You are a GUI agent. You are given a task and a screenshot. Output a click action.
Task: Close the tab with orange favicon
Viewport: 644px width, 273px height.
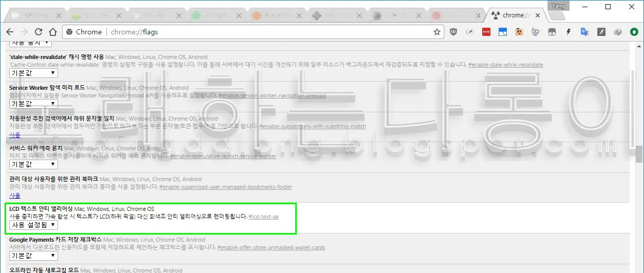tap(298, 15)
